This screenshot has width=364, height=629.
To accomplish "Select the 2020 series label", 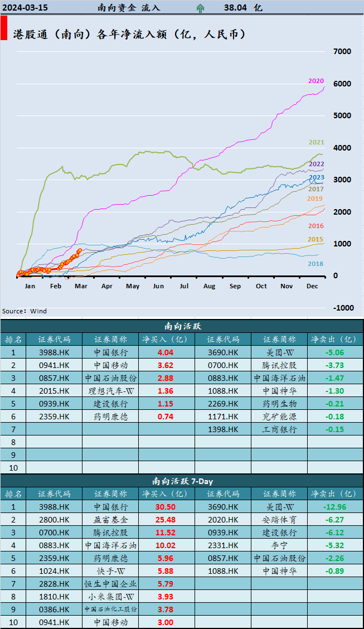I will tap(316, 81).
